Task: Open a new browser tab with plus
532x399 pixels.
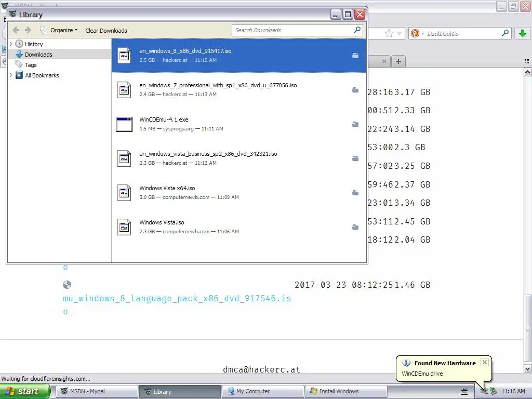Action: 398,61
